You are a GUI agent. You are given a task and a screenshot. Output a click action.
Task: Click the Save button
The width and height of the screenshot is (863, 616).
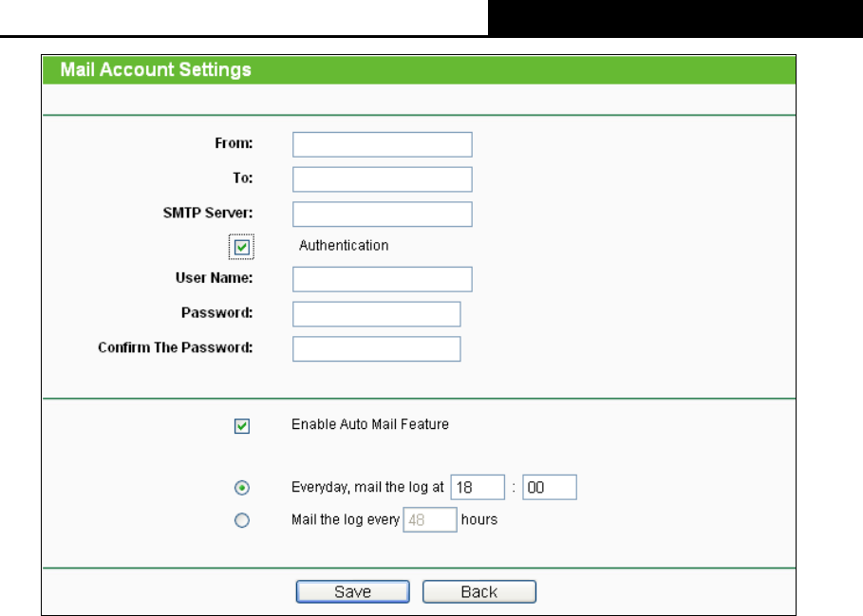click(353, 592)
